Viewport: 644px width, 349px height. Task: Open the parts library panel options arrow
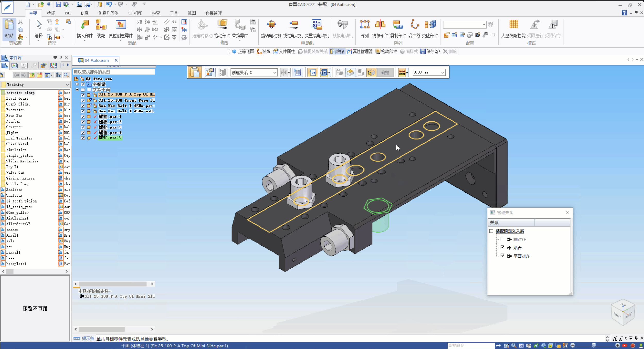coord(55,58)
